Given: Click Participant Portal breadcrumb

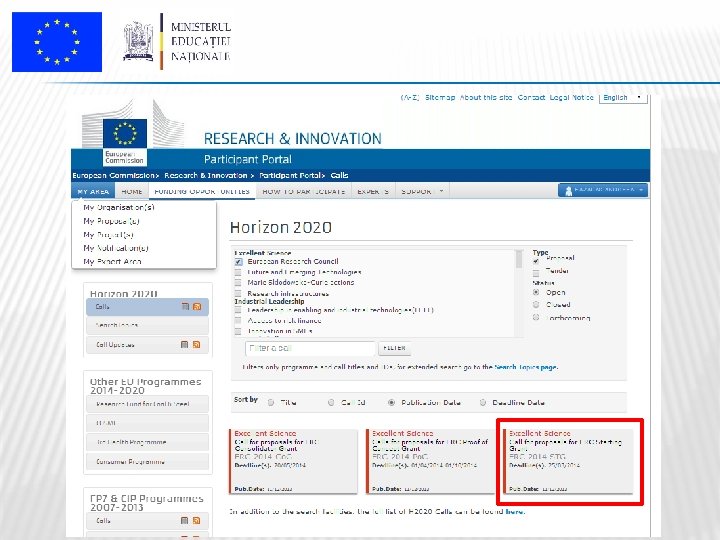Looking at the screenshot, I should pos(290,175).
